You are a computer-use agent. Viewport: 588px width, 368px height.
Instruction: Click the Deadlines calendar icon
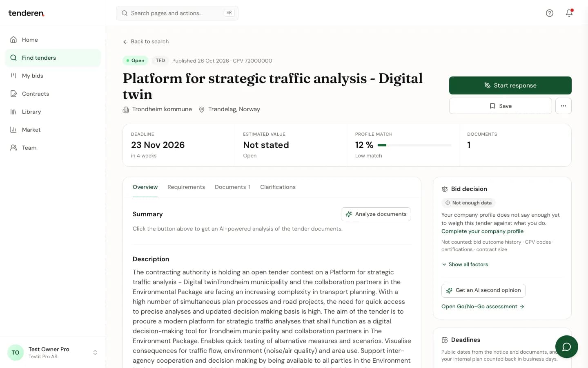445,340
